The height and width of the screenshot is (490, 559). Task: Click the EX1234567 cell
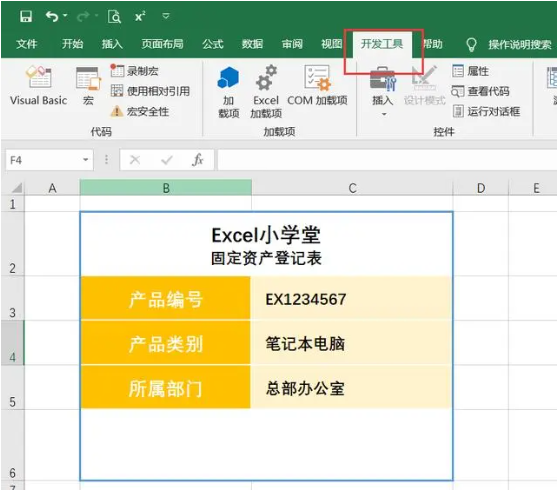coord(352,298)
